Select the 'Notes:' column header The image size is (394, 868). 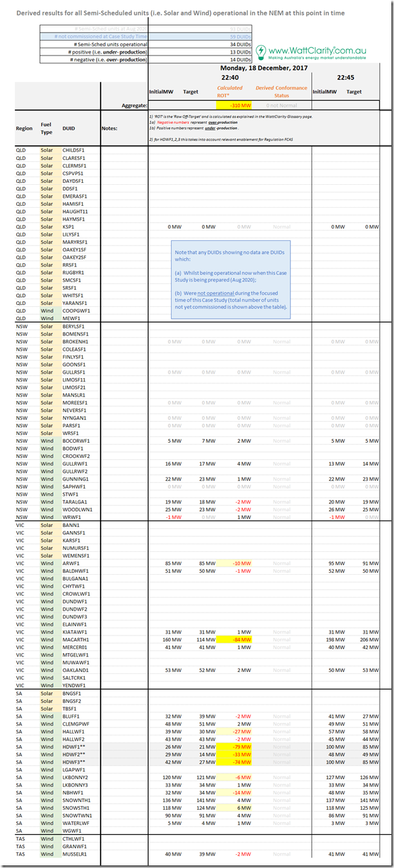(110, 129)
